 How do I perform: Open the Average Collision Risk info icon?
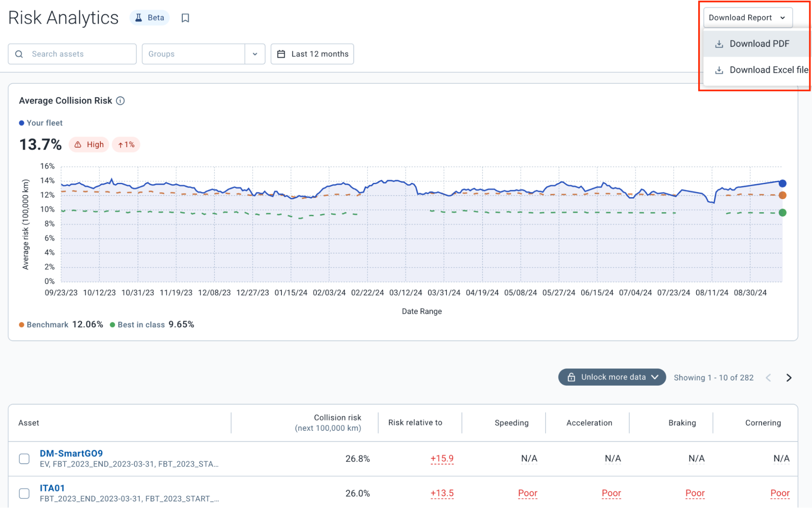coord(120,101)
